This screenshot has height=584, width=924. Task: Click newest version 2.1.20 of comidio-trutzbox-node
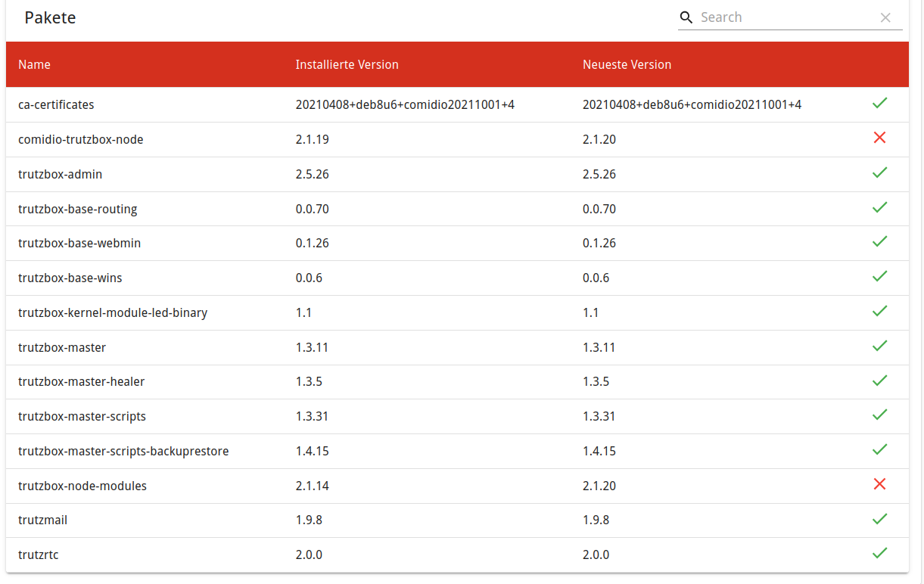(x=599, y=139)
